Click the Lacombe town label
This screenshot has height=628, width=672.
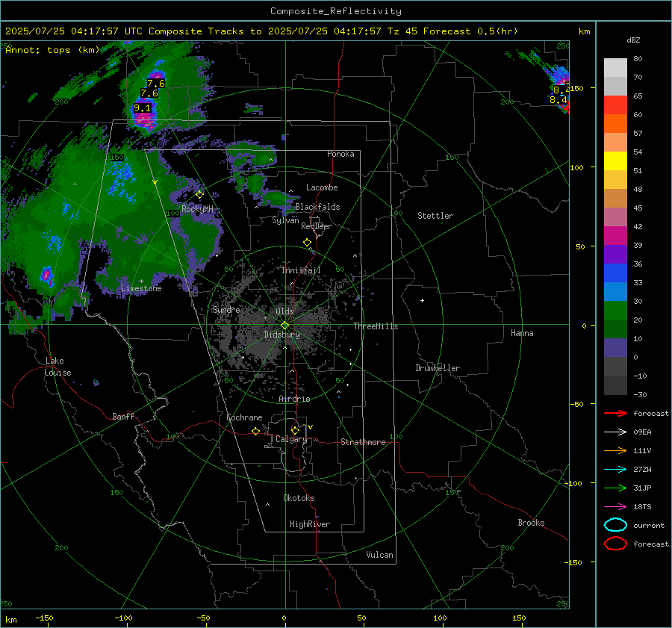(x=322, y=187)
